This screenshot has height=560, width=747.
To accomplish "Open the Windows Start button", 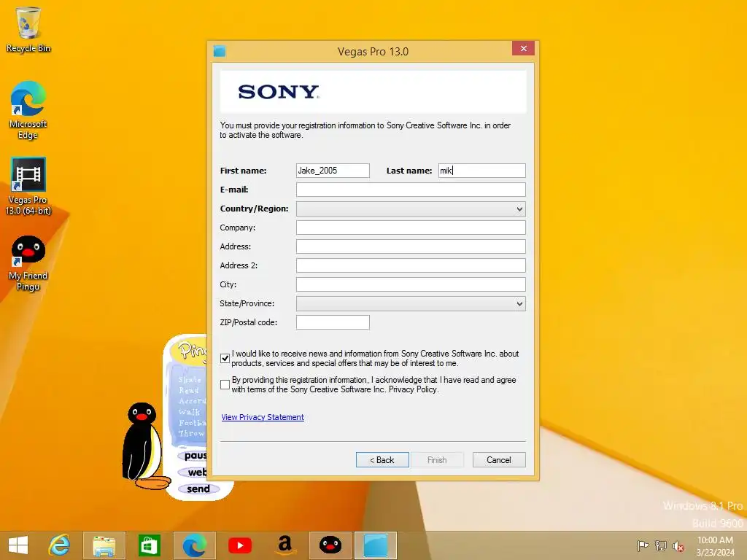I will tap(18, 545).
